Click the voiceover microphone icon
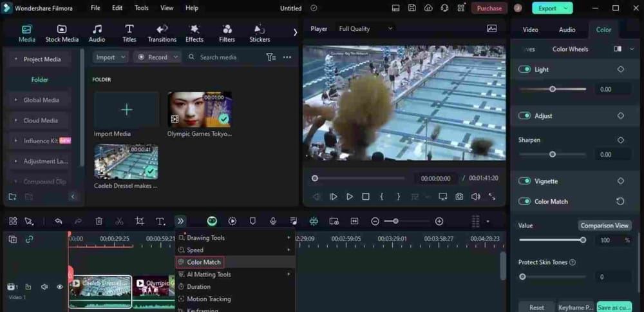 click(273, 221)
